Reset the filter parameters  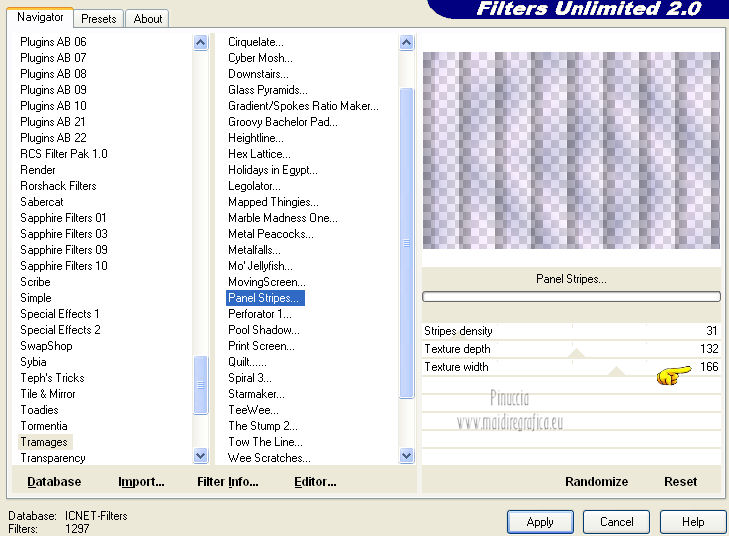click(680, 481)
